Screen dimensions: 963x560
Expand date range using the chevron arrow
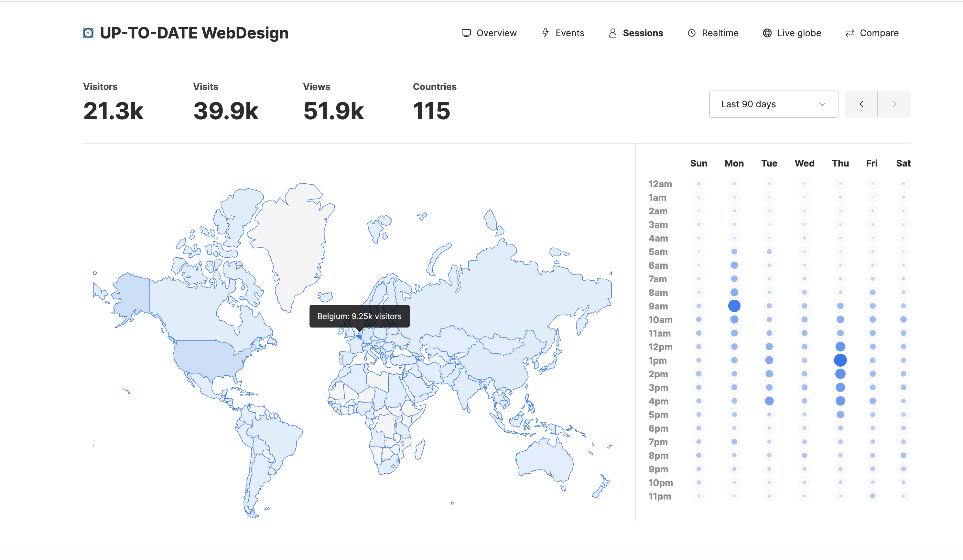click(823, 104)
